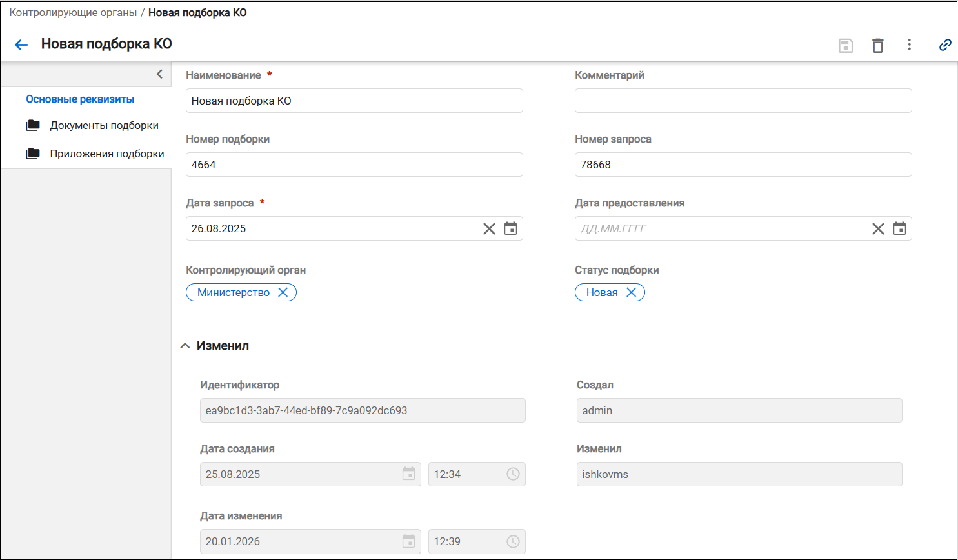Click the Статус подборки label
This screenshot has height=560, width=958.
pos(617,270)
